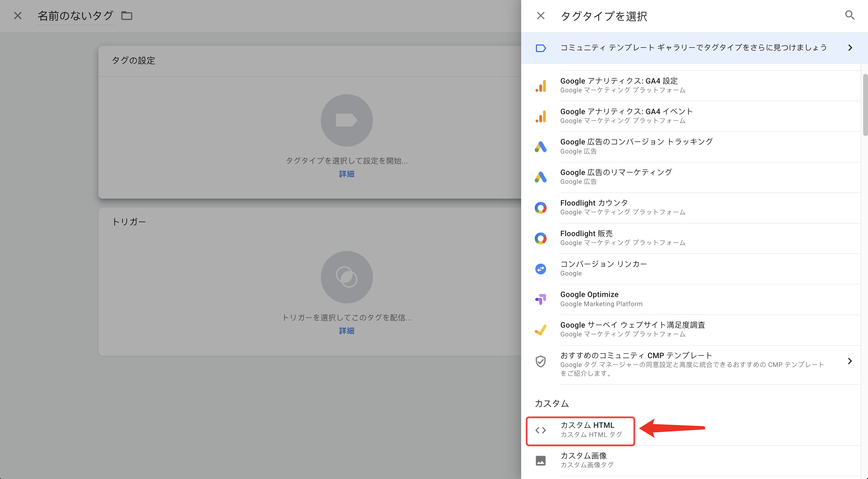Click the CMP template shield icon
The image size is (868, 479).
(x=541, y=361)
